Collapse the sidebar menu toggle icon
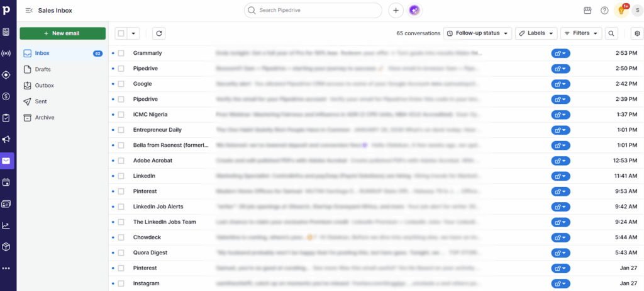Image resolution: width=644 pixels, height=291 pixels. [29, 10]
